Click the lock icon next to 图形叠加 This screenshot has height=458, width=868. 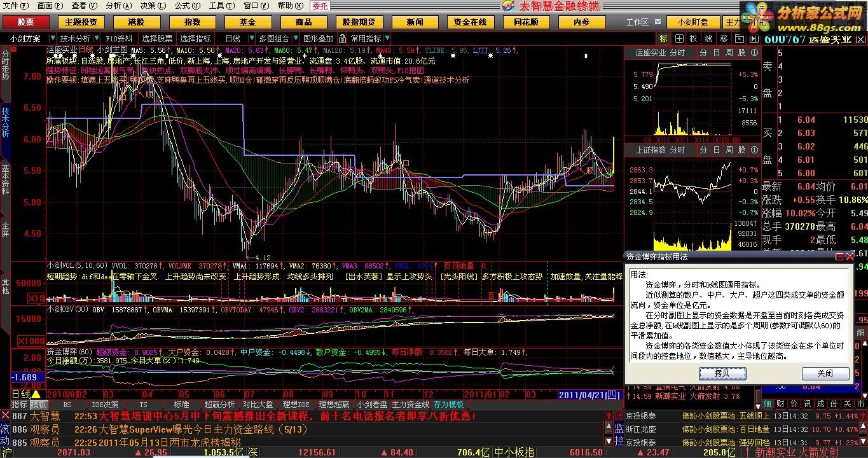tap(342, 38)
